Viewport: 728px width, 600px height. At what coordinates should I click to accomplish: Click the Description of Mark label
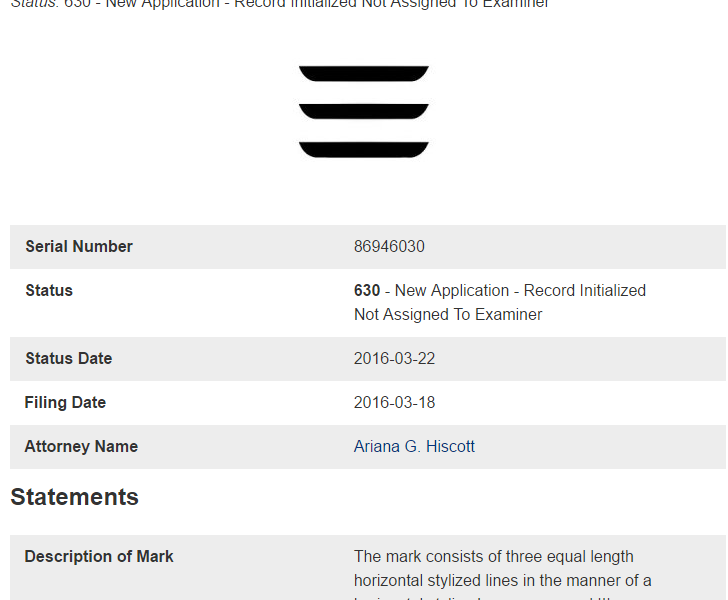click(99, 557)
